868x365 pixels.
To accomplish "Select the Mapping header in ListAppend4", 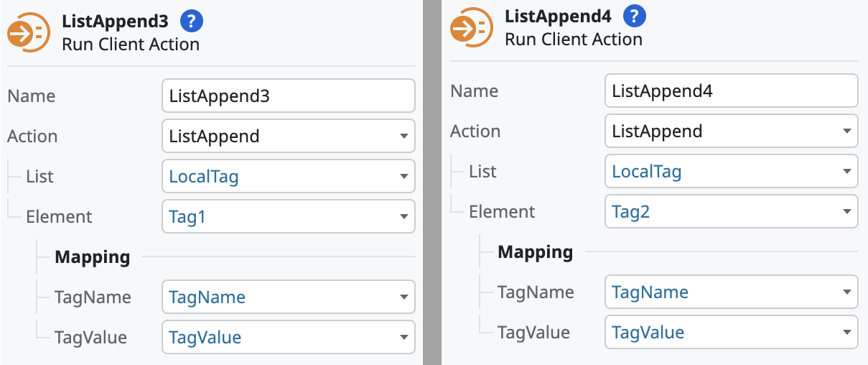I will pyautogui.click(x=536, y=252).
